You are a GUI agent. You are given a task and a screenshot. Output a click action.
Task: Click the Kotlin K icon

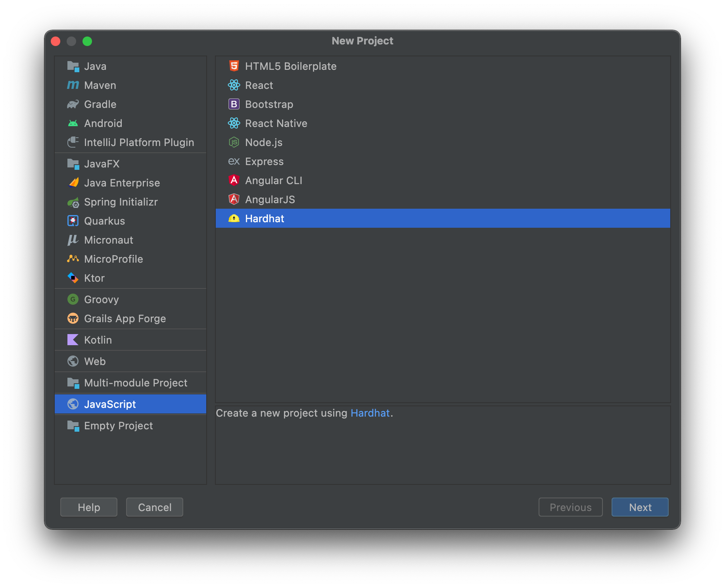pyautogui.click(x=73, y=340)
